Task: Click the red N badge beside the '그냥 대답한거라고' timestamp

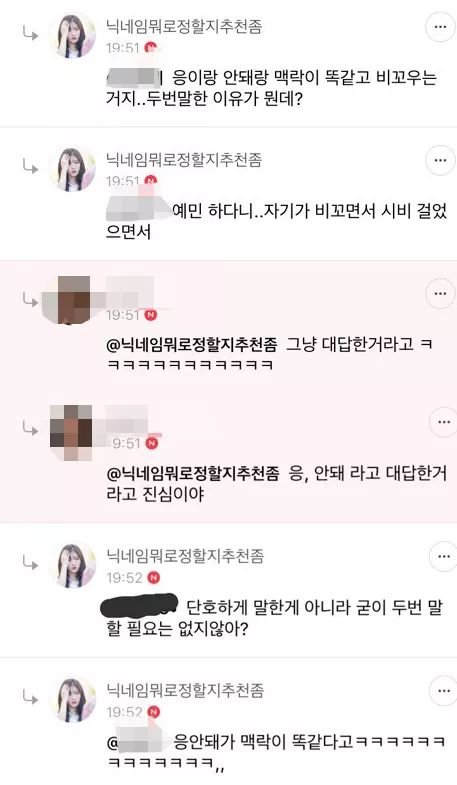Action: [x=151, y=315]
